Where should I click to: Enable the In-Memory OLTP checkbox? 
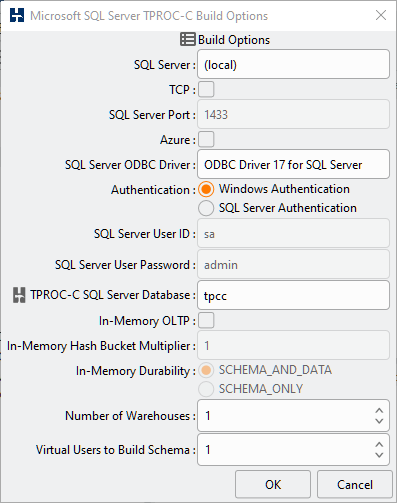(206, 321)
